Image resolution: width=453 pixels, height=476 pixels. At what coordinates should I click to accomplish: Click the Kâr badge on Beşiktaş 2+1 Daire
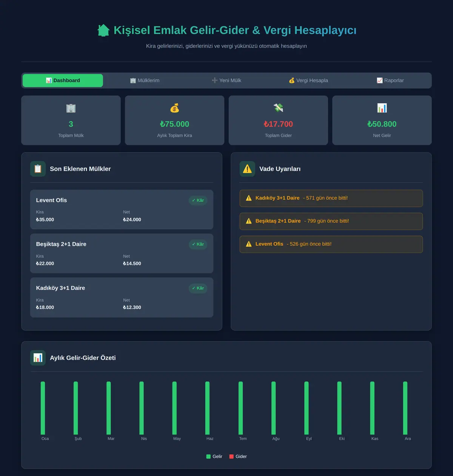198,244
